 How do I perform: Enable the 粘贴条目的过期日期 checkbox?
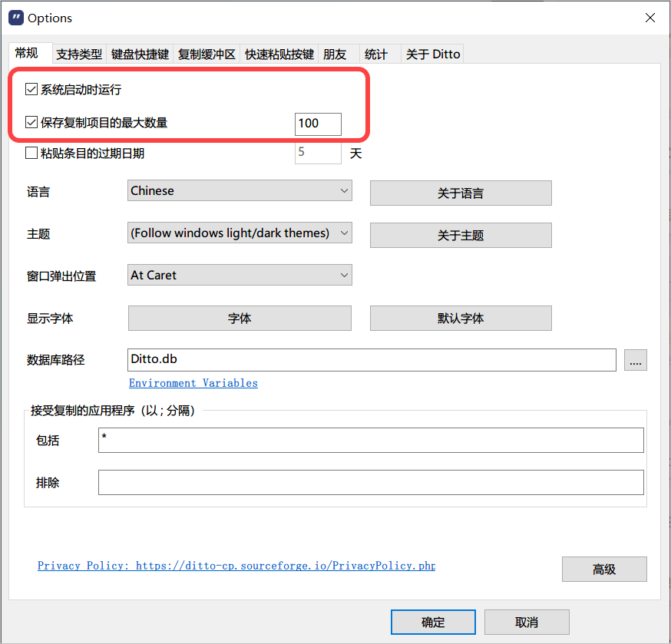point(31,153)
